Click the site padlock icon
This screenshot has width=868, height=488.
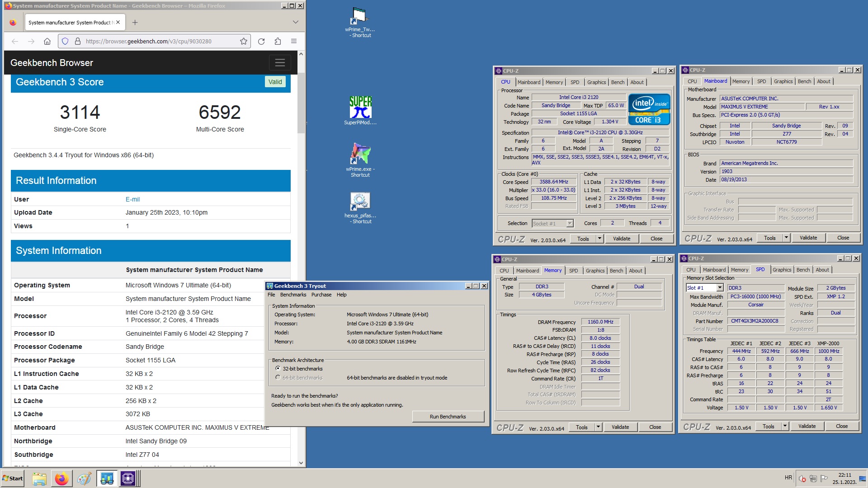78,41
